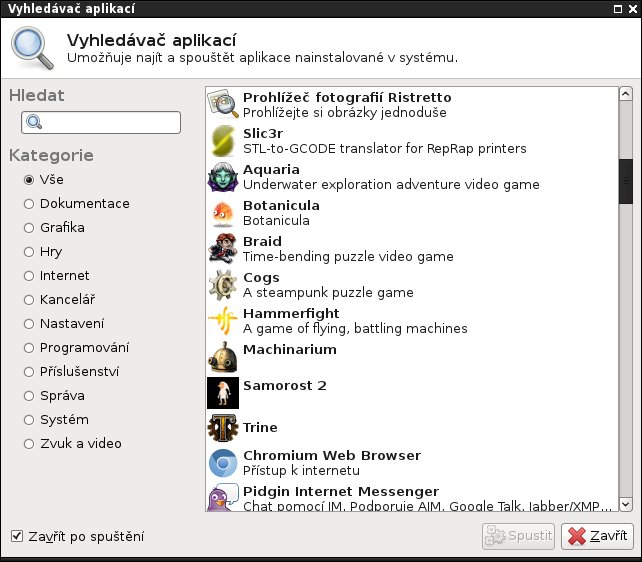Select the Prohlížeč fotografií Ristretto entry text
Screen dimensions: 642x562
[x=347, y=97]
